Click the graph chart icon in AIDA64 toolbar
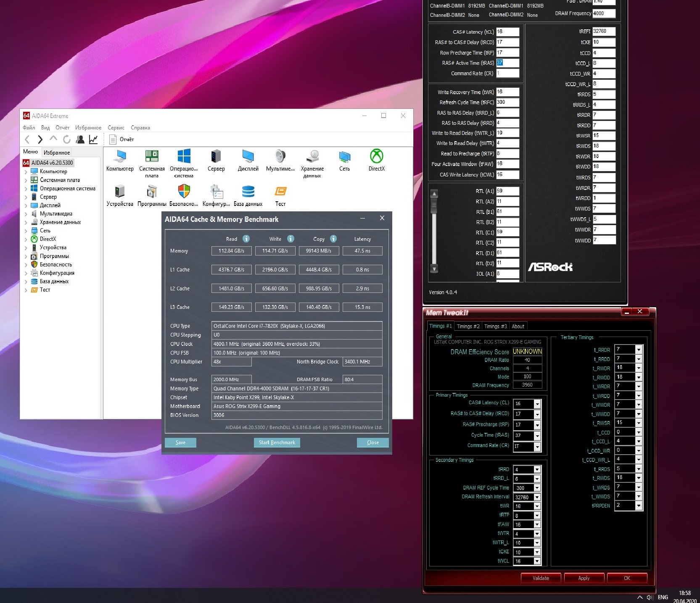Viewport: 700px width, 603px height. pos(93,140)
